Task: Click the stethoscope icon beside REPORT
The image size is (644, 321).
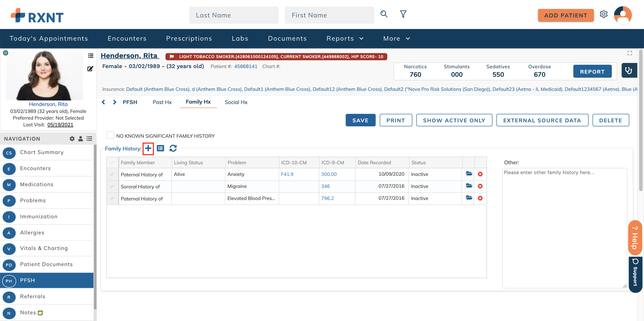Action: click(x=629, y=71)
